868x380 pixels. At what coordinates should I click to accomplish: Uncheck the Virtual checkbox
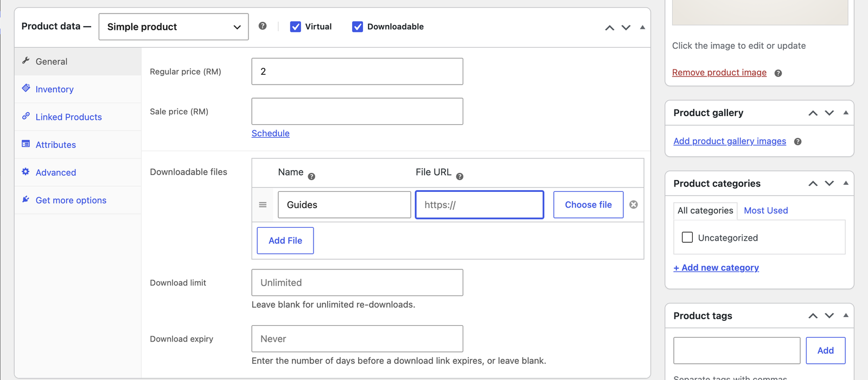pyautogui.click(x=296, y=27)
